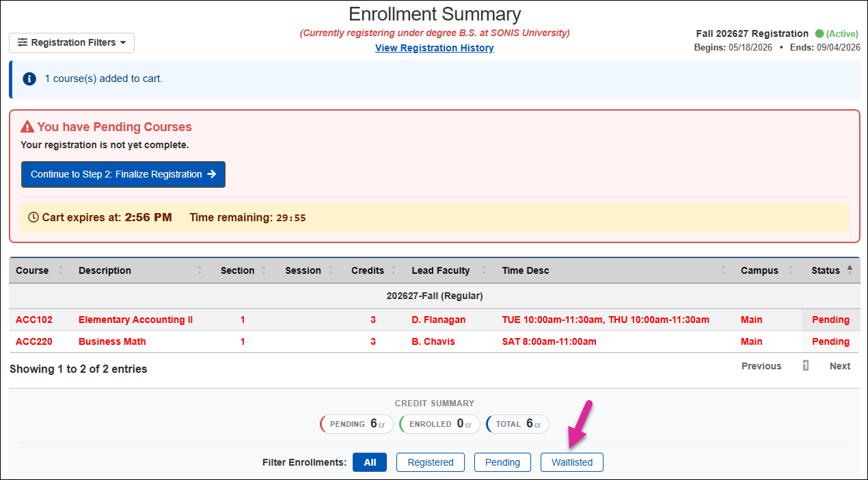Click Pending status for ACC220

pyautogui.click(x=831, y=341)
